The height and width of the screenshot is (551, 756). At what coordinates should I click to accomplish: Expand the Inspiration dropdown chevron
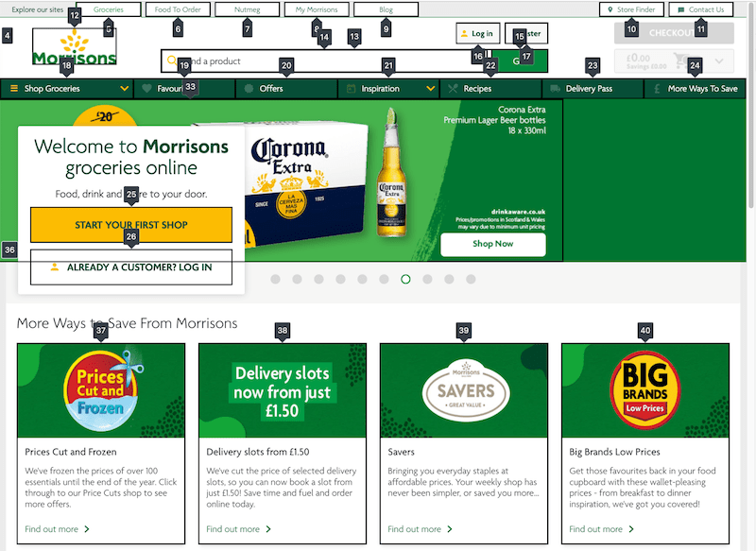click(431, 89)
